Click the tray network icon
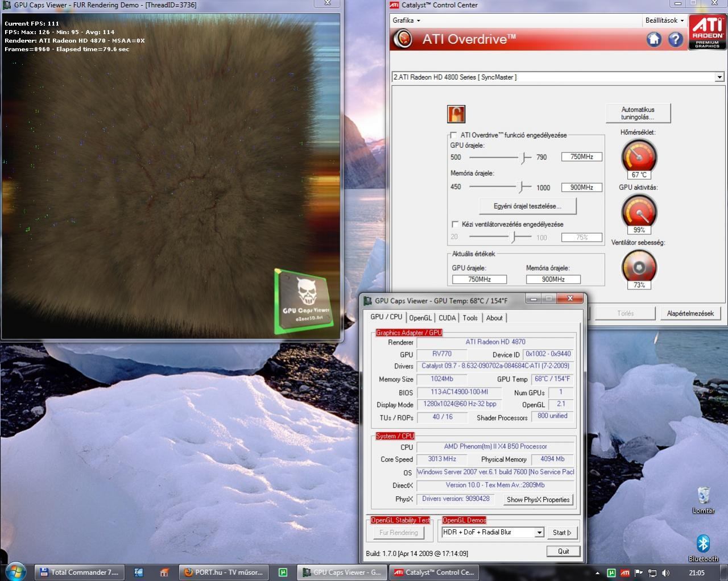 point(652,573)
